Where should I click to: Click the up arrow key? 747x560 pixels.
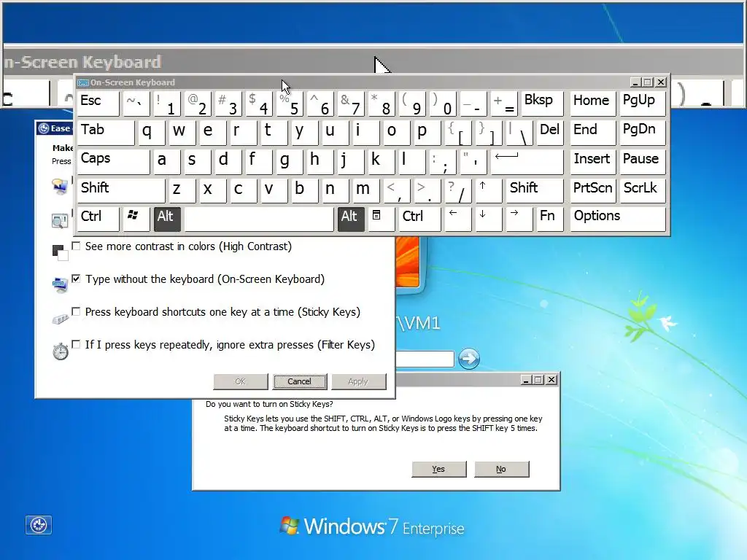(488, 190)
